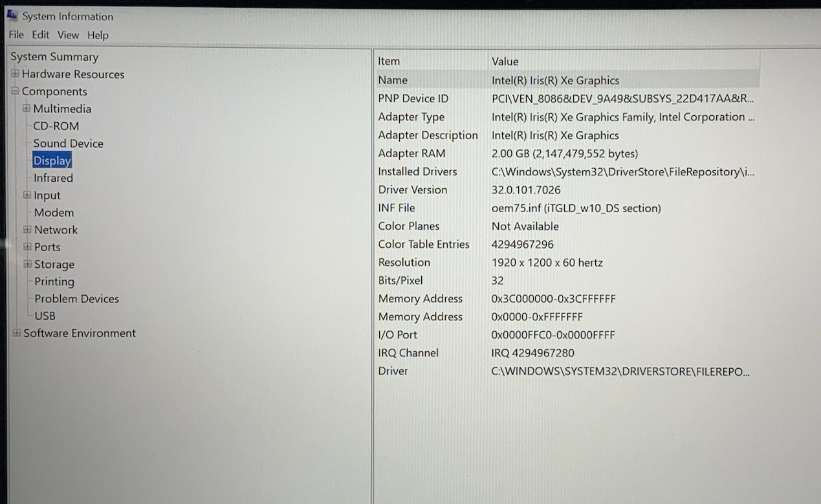Select the highlighted Display tree item
821x504 pixels.
pos(52,160)
